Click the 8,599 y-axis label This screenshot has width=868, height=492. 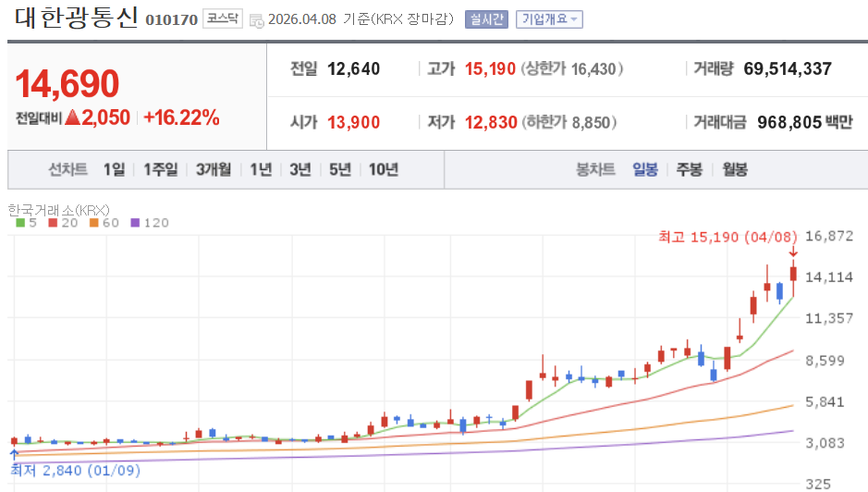pyautogui.click(x=825, y=361)
